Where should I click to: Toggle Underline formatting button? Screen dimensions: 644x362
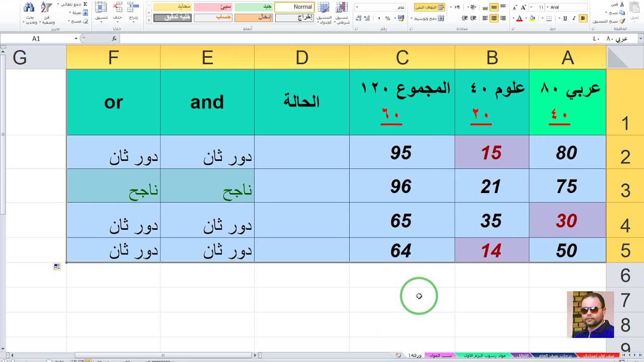565,18
